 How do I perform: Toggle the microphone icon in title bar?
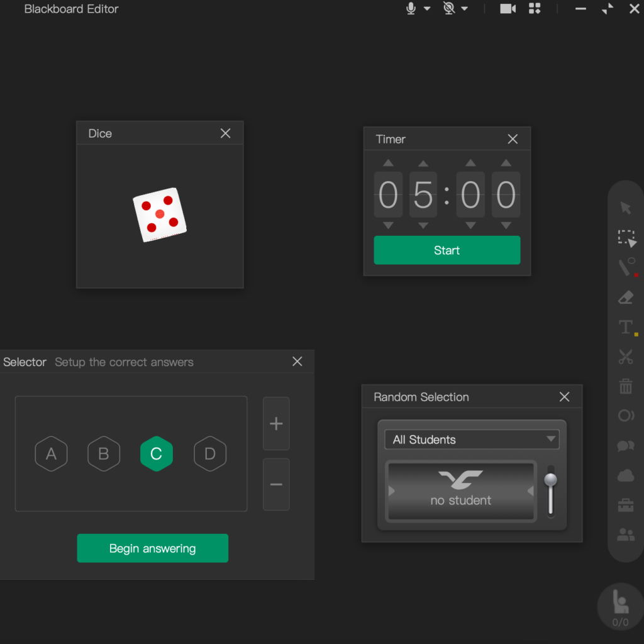coord(411,9)
